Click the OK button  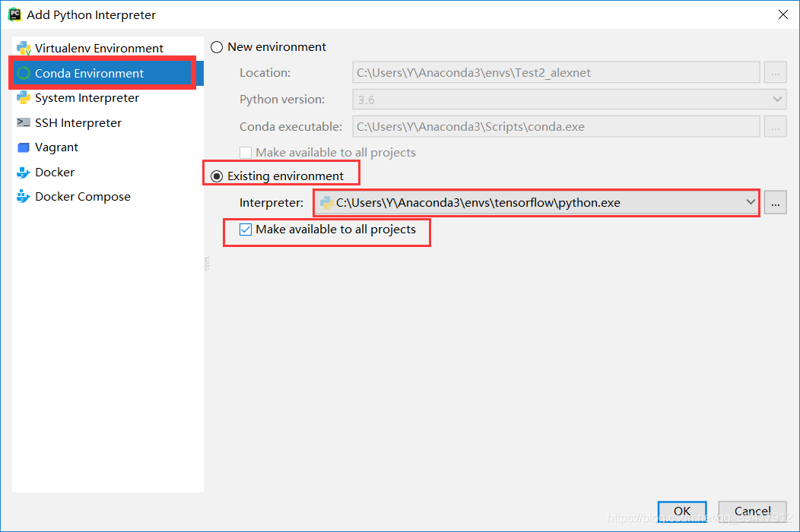[681, 511]
